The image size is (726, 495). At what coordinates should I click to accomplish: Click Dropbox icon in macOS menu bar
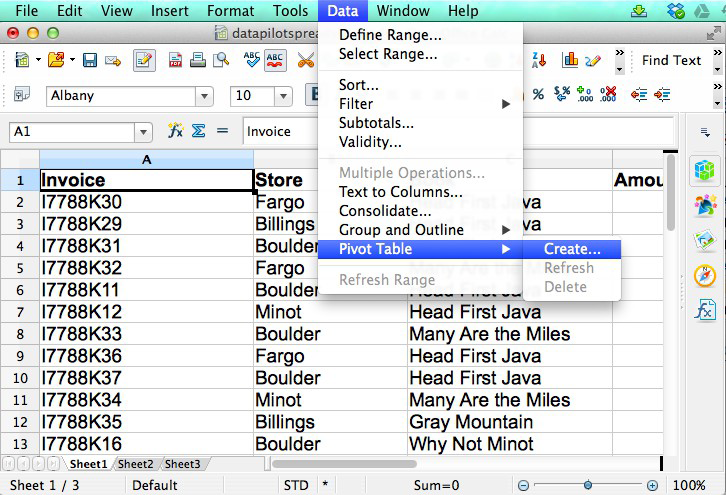pyautogui.click(x=676, y=10)
